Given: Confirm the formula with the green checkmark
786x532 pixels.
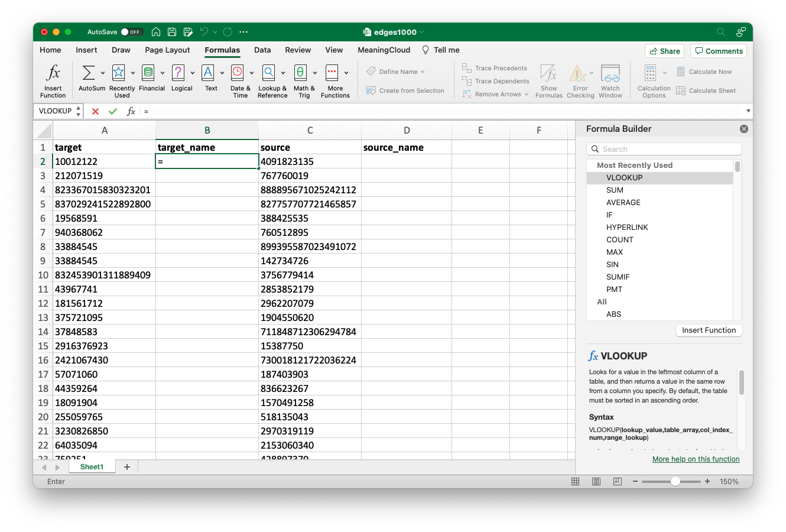Looking at the screenshot, I should (x=112, y=111).
